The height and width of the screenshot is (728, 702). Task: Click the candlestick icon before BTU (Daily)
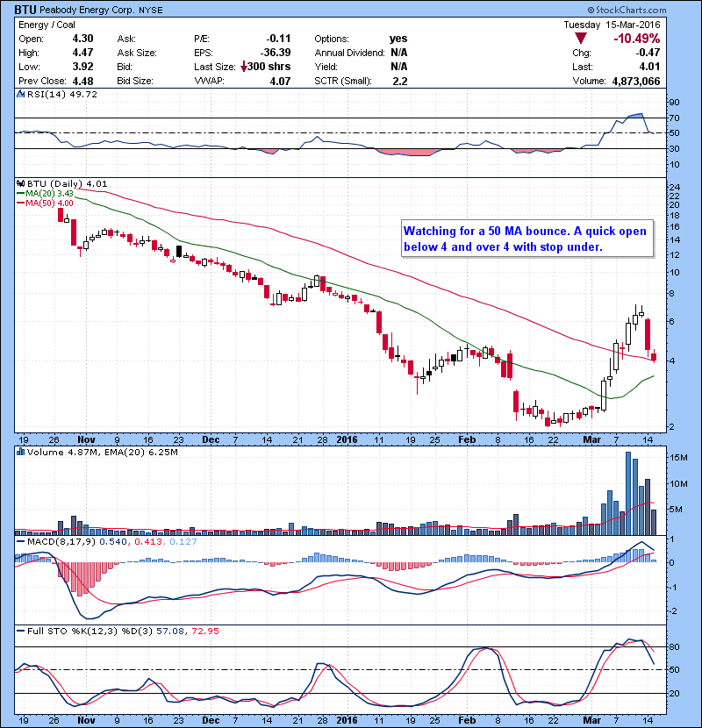coord(20,184)
